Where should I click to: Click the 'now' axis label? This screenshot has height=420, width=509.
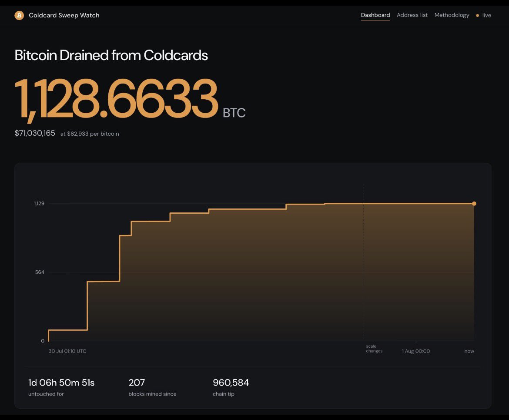pyautogui.click(x=469, y=351)
